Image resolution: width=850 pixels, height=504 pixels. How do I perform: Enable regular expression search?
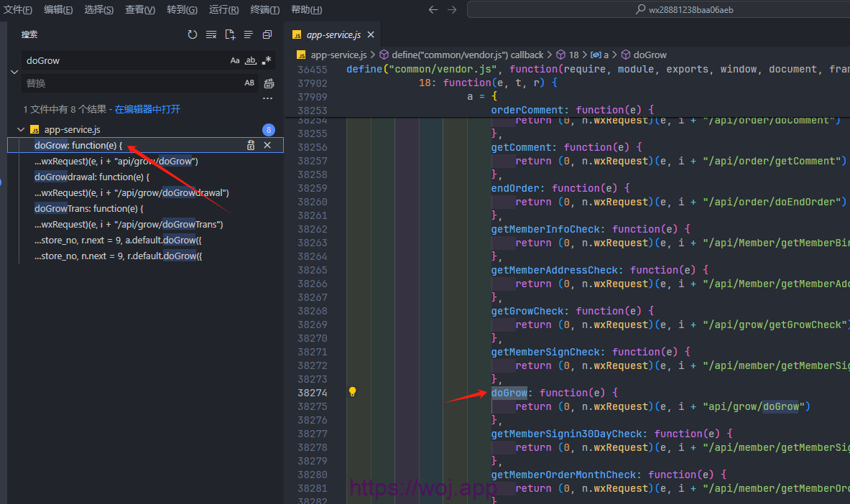coord(267,61)
